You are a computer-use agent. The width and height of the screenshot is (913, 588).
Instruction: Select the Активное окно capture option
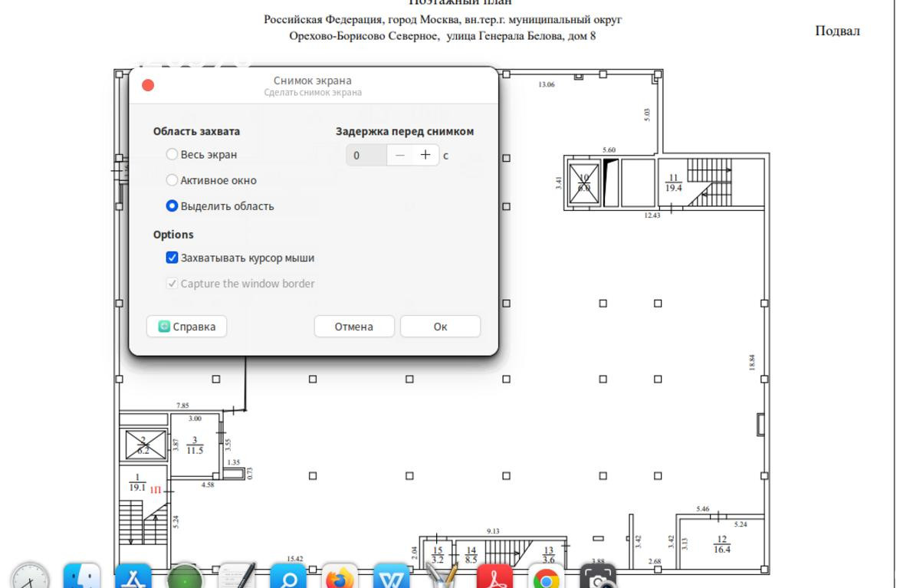point(172,180)
